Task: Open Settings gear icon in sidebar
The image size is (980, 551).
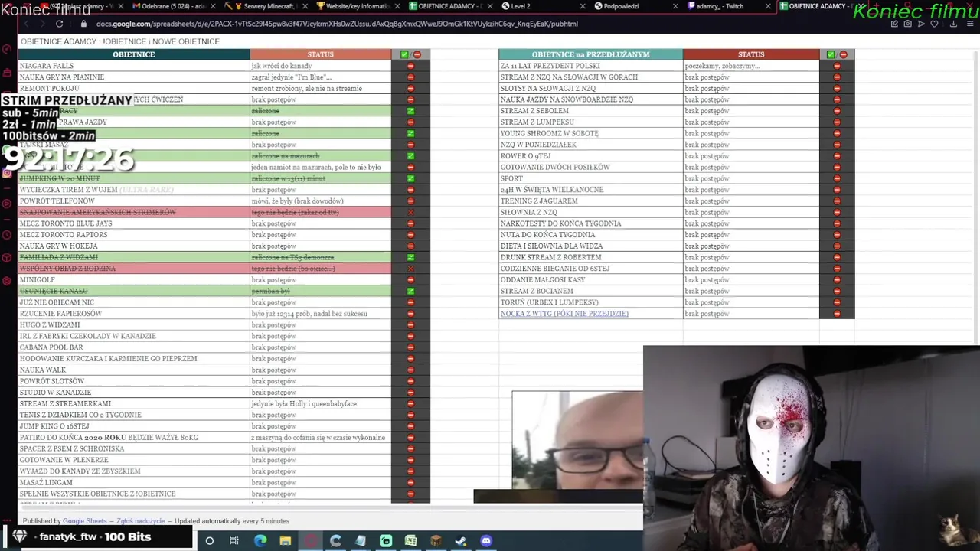Action: (x=7, y=281)
